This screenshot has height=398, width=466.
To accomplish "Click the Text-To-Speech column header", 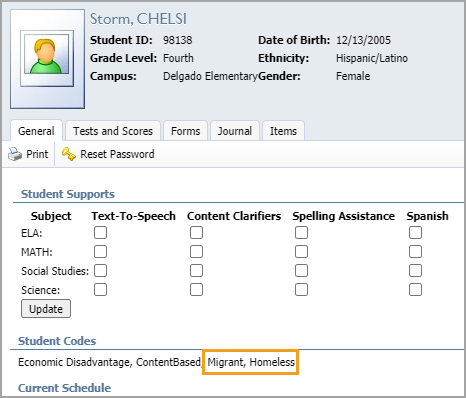I will [134, 216].
